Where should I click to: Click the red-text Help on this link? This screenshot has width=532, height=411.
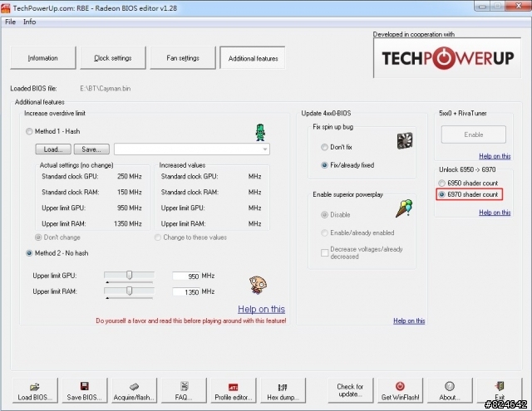[261, 310]
